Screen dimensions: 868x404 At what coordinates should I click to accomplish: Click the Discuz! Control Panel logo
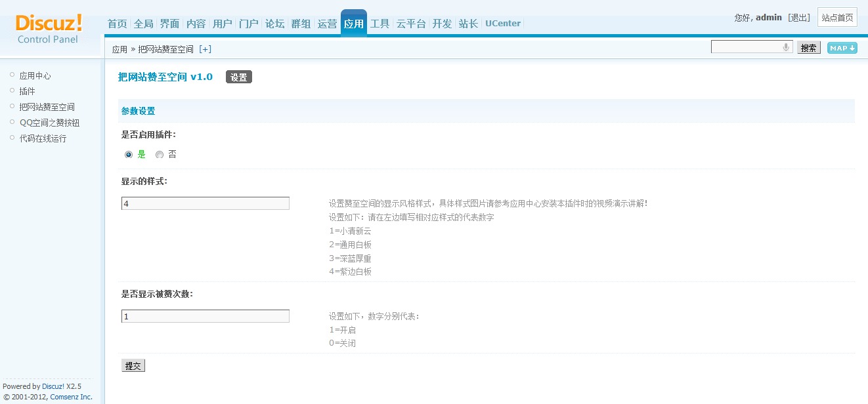(x=49, y=30)
